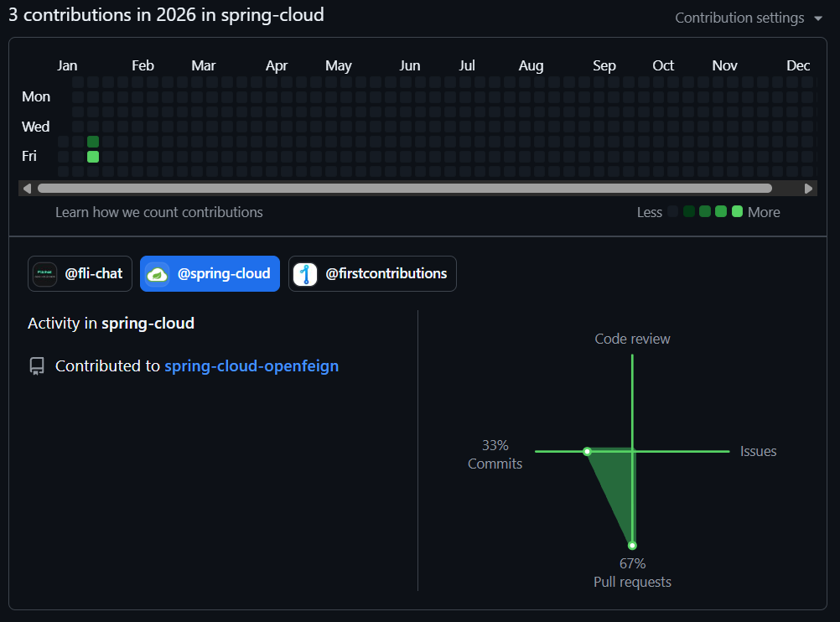
Task: Click the 'Jan' month label
Action: pos(67,65)
